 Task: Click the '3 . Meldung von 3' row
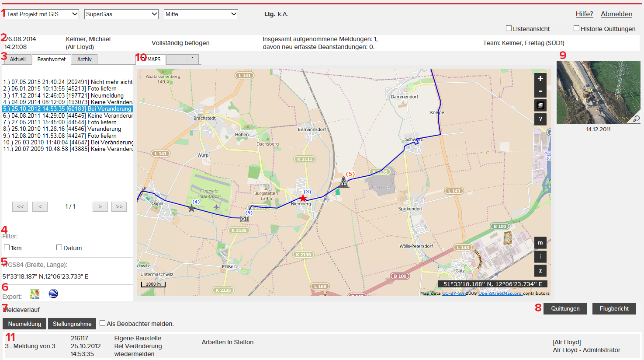coord(322,346)
